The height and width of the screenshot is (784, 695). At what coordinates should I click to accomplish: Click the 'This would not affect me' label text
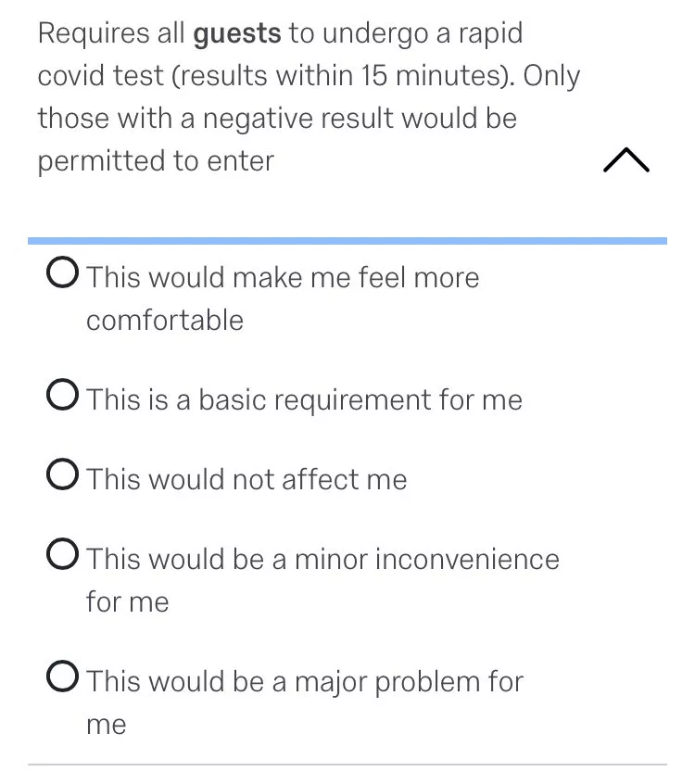pyautogui.click(x=247, y=479)
